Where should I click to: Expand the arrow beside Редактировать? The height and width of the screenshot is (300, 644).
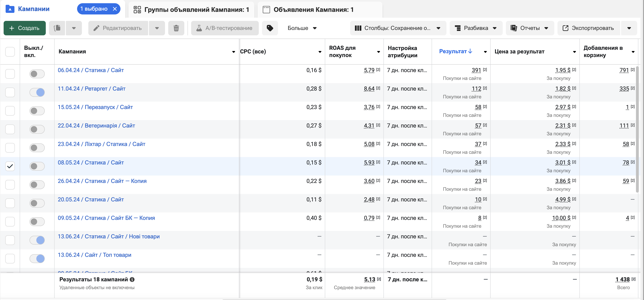coord(157,28)
